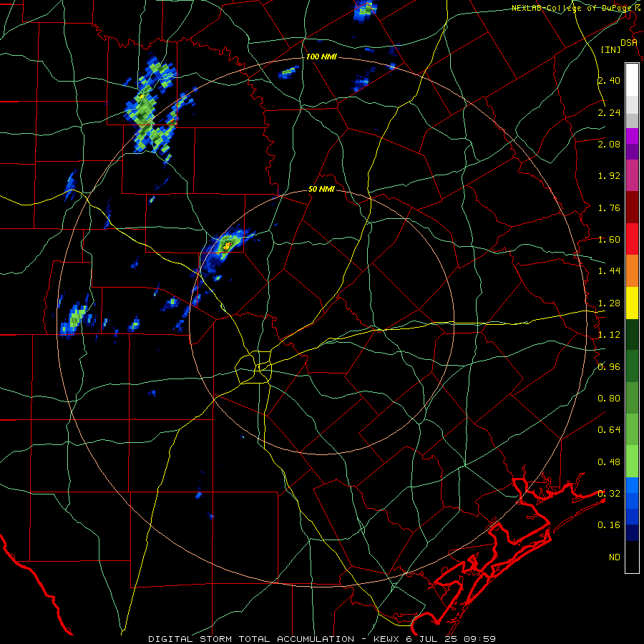644x644 pixels.
Task: Click the 2.24 legend value
Action: [609, 112]
